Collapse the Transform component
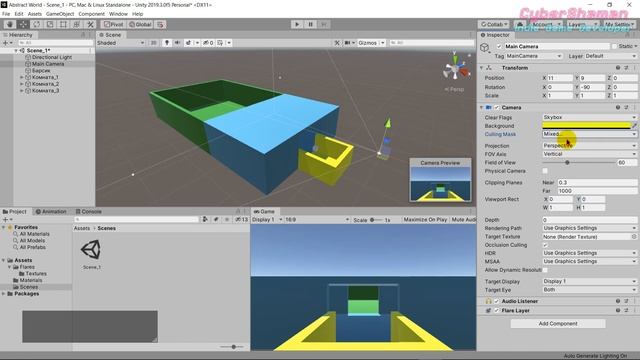 pos(482,68)
